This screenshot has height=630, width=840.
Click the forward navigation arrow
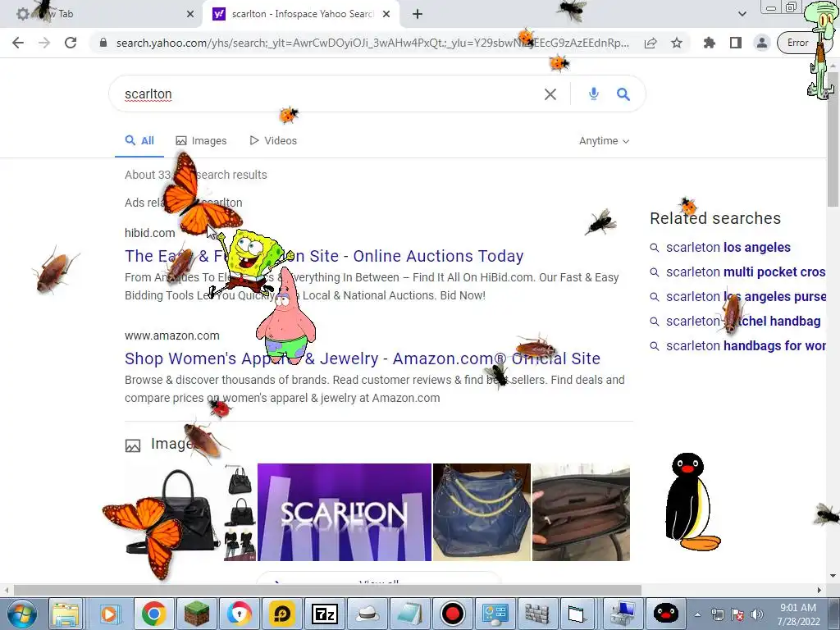pos(44,43)
